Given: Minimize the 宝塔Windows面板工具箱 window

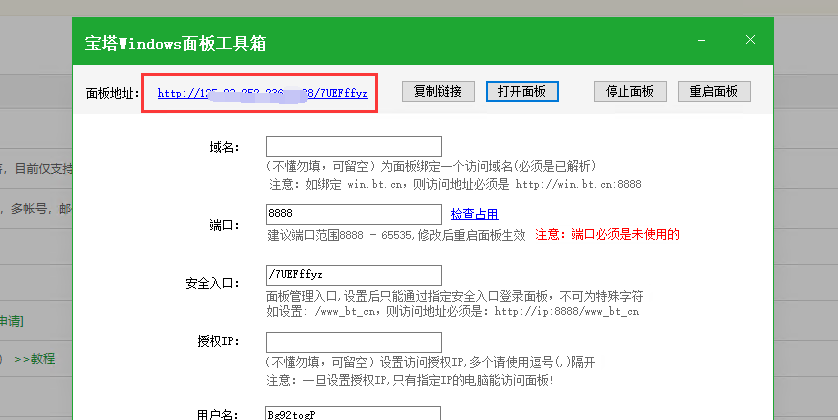Looking at the screenshot, I should click(701, 40).
